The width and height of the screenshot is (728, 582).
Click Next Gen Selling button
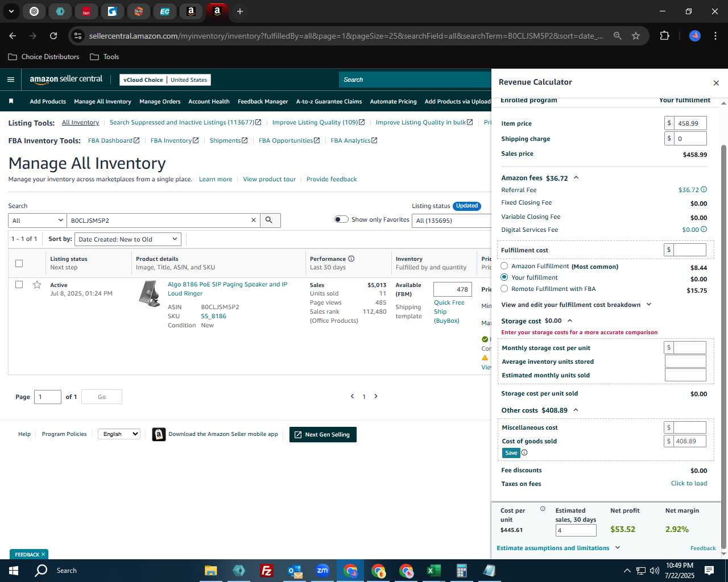click(323, 435)
